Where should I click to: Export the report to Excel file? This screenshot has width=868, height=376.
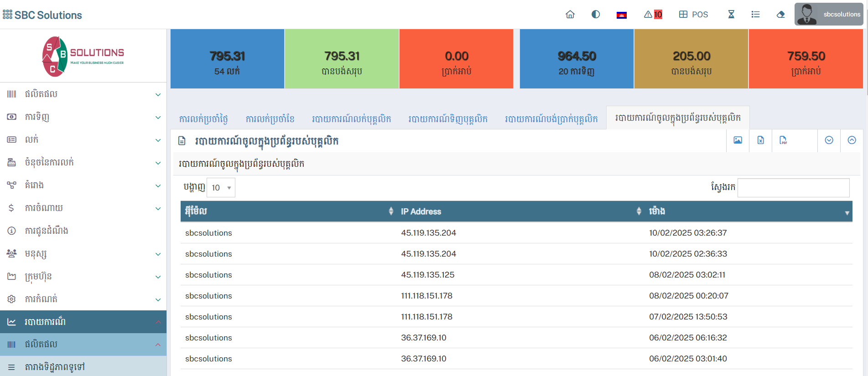(x=760, y=140)
